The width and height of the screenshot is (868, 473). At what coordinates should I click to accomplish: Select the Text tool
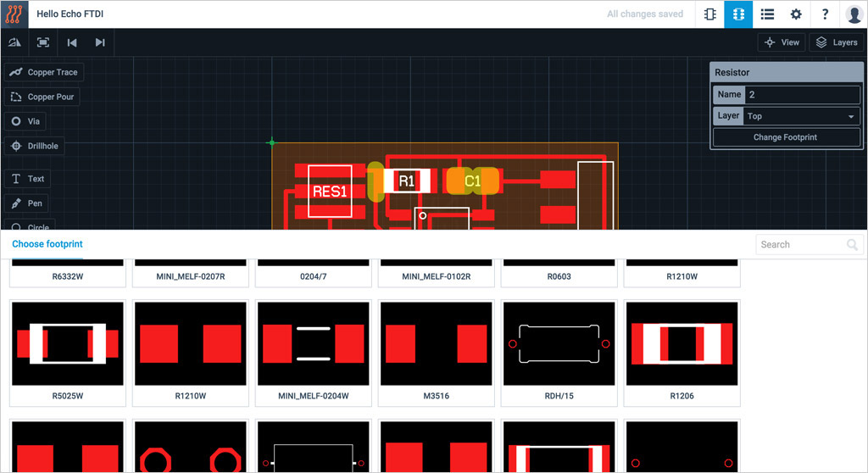tap(28, 178)
